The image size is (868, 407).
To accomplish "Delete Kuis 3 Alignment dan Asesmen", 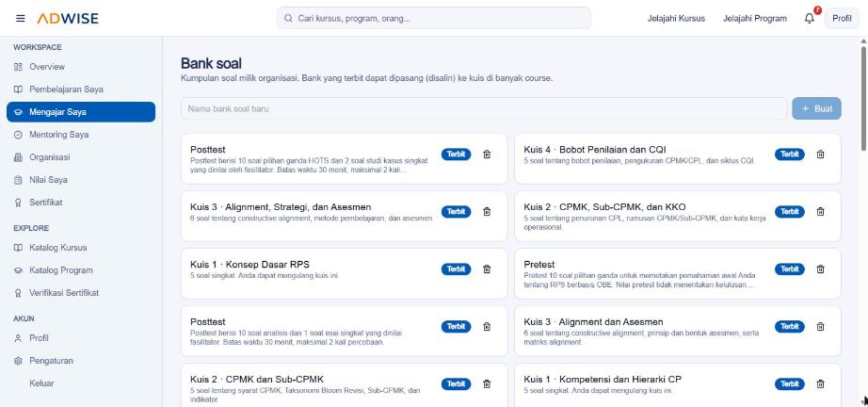I will pos(820,327).
